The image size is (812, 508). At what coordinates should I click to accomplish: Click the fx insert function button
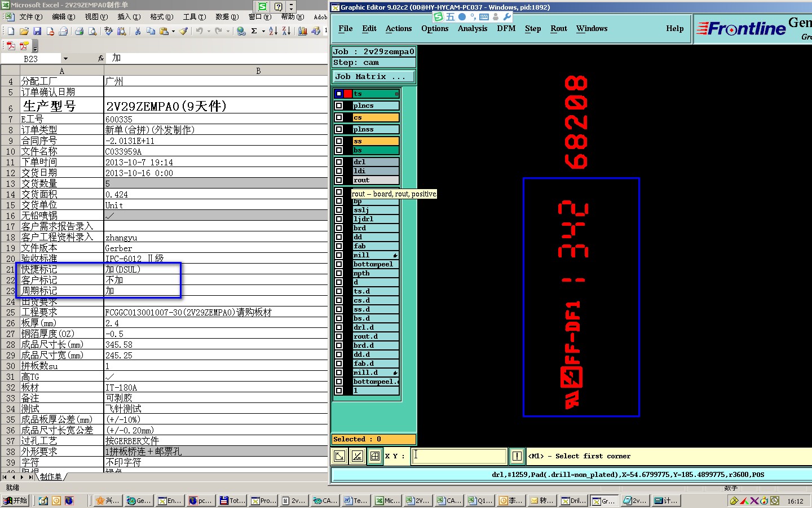tap(101, 58)
